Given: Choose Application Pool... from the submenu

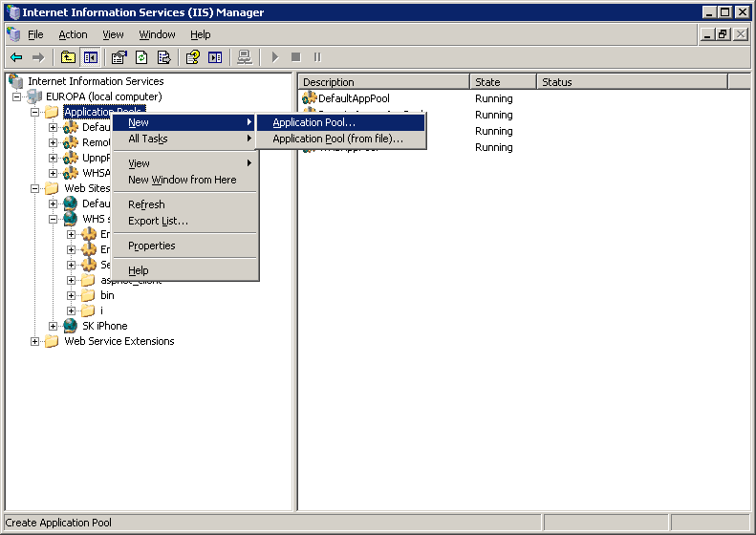Looking at the screenshot, I should click(x=341, y=122).
